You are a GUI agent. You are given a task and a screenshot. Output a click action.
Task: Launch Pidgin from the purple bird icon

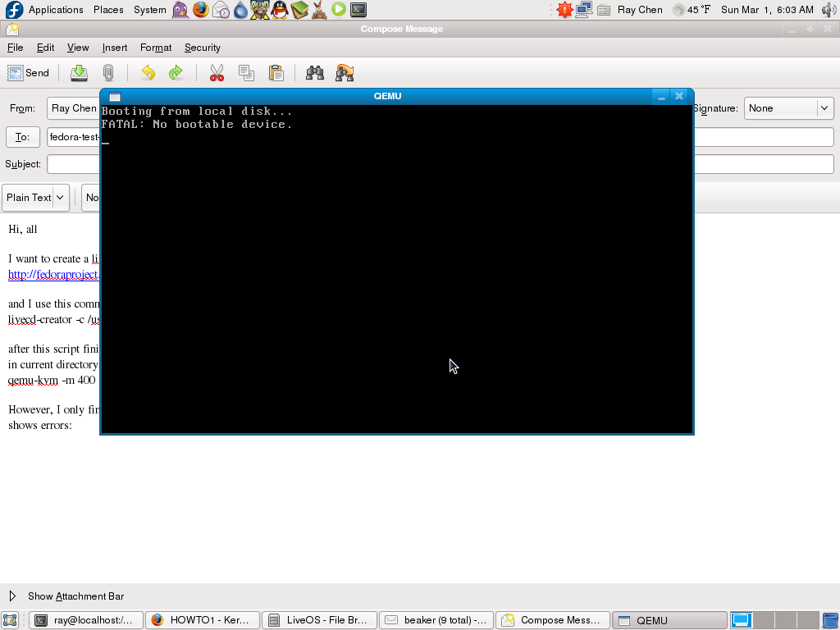(x=180, y=10)
